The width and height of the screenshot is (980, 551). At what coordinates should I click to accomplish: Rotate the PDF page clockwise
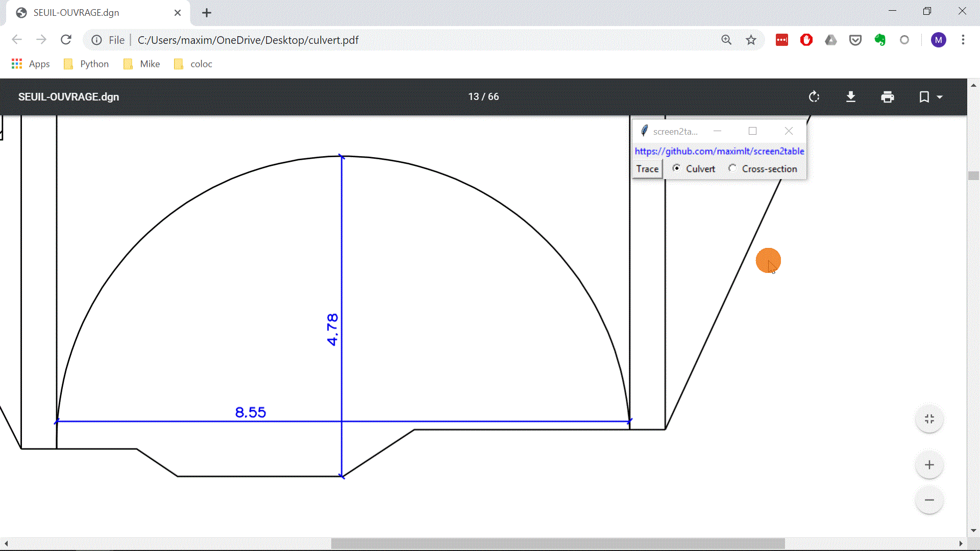(x=814, y=97)
